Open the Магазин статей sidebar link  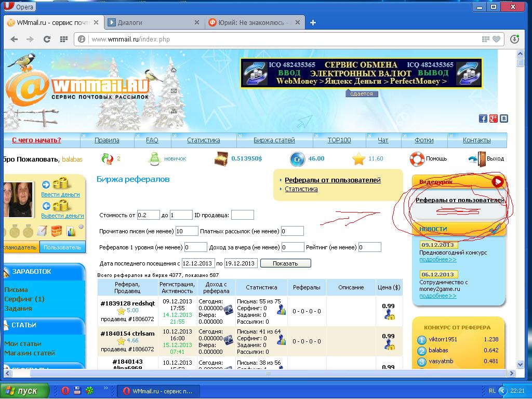30,353
